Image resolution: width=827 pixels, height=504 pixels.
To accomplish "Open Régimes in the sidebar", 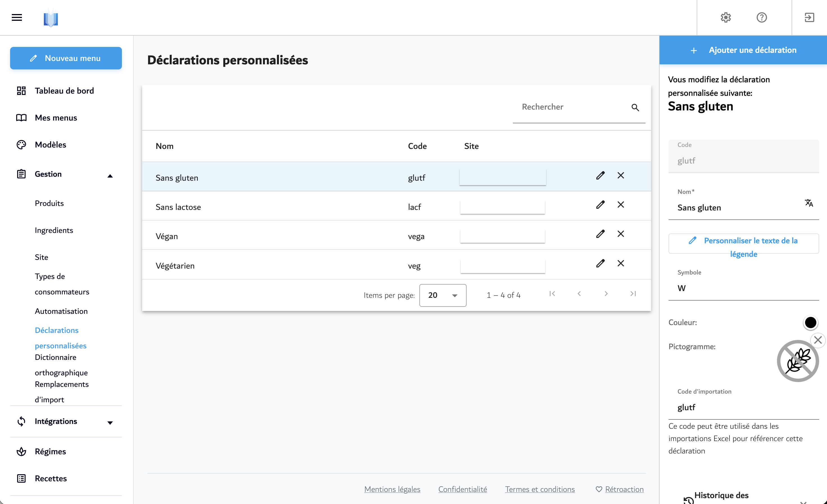I will (50, 452).
